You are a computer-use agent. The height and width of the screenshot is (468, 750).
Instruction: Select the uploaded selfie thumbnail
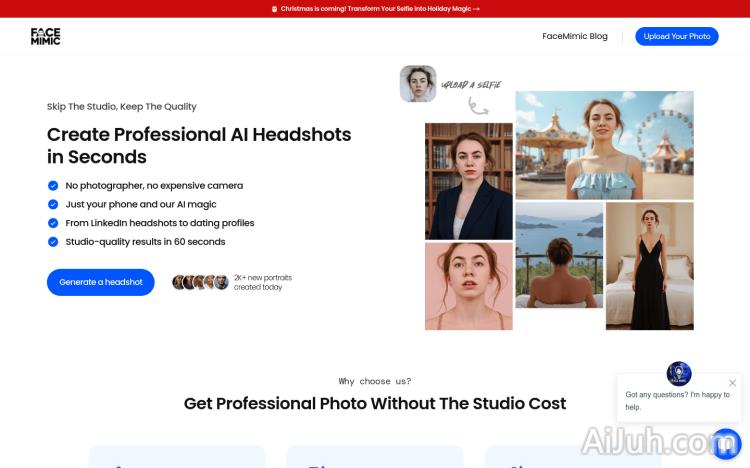[418, 84]
